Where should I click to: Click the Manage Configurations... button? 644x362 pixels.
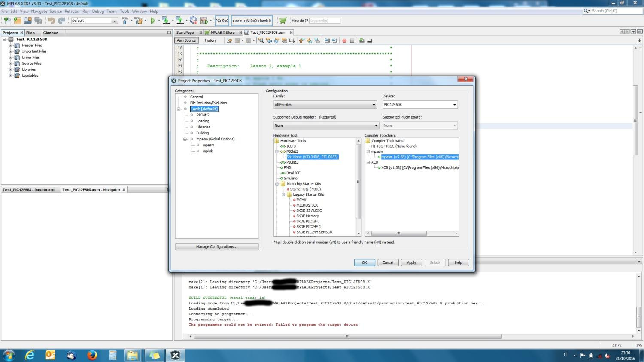[x=217, y=247]
